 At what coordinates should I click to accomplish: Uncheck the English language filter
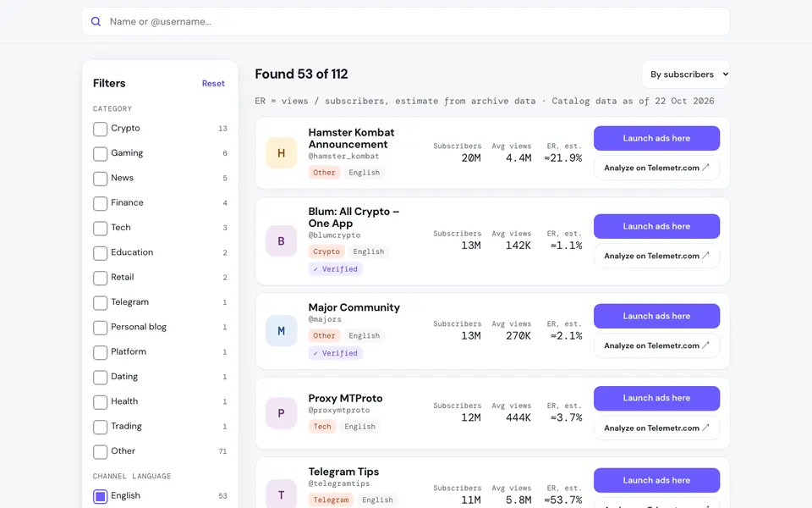[100, 497]
